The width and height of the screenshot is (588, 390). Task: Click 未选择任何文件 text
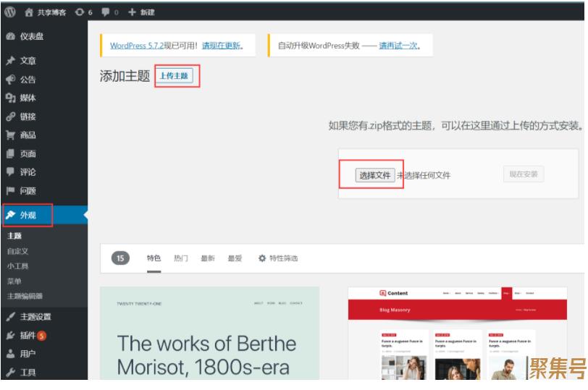(x=424, y=175)
